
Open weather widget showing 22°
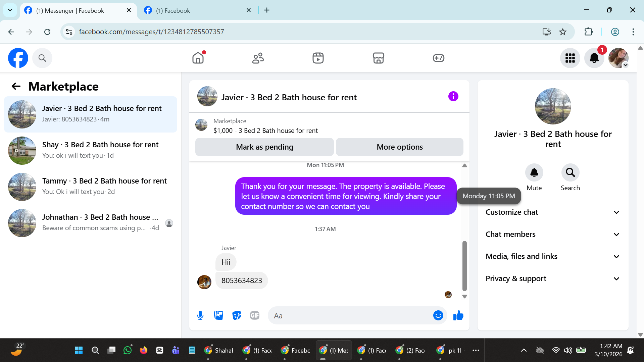17,349
